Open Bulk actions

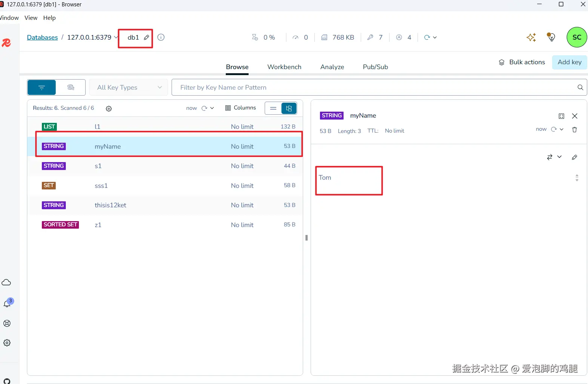click(522, 62)
